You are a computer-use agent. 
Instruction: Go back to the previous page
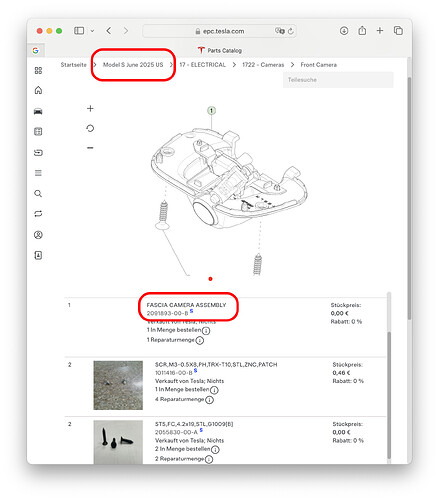109,31
